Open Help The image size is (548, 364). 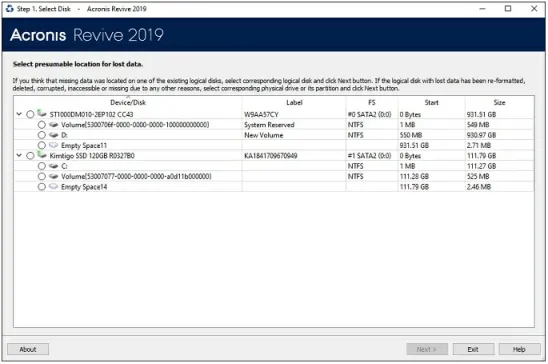pyautogui.click(x=519, y=349)
